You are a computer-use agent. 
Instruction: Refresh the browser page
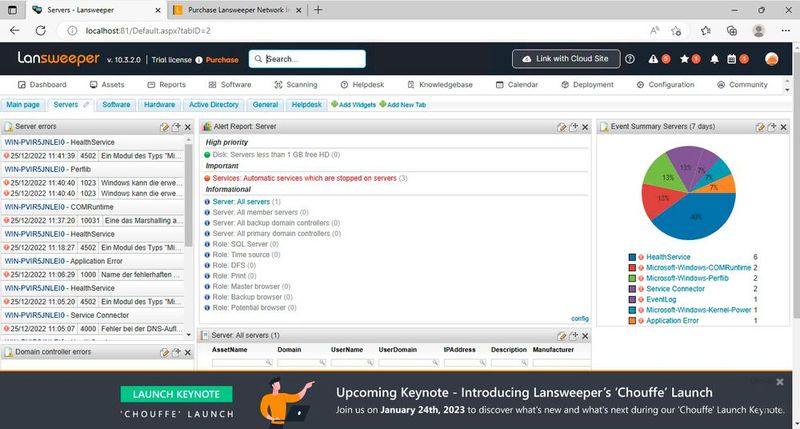40,31
